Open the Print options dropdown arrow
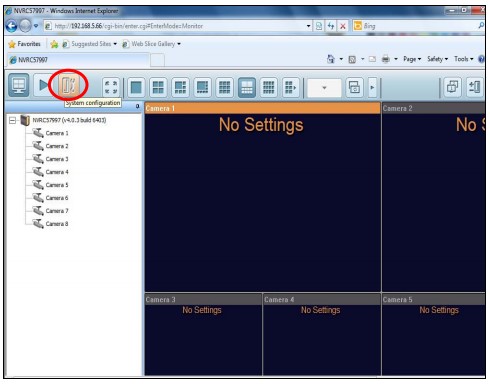490x384 pixels. (x=396, y=59)
